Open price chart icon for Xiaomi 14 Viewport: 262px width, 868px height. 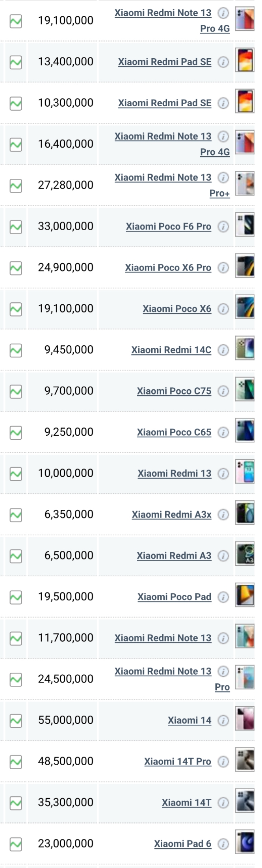(x=16, y=721)
